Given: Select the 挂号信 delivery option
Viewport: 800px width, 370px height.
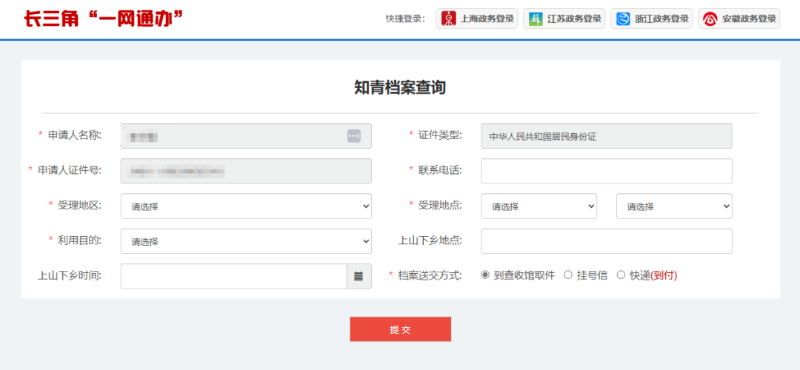Looking at the screenshot, I should (x=568, y=275).
